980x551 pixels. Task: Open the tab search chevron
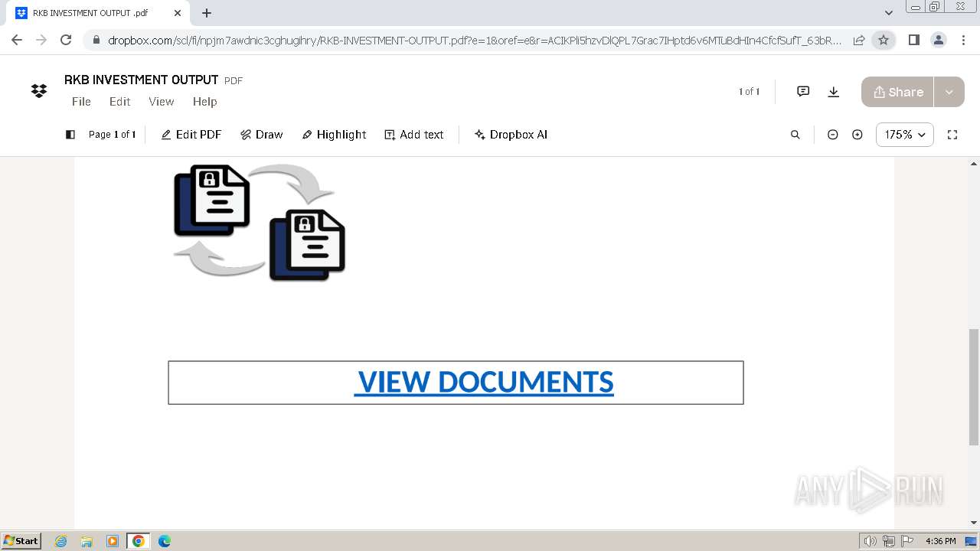coord(889,13)
